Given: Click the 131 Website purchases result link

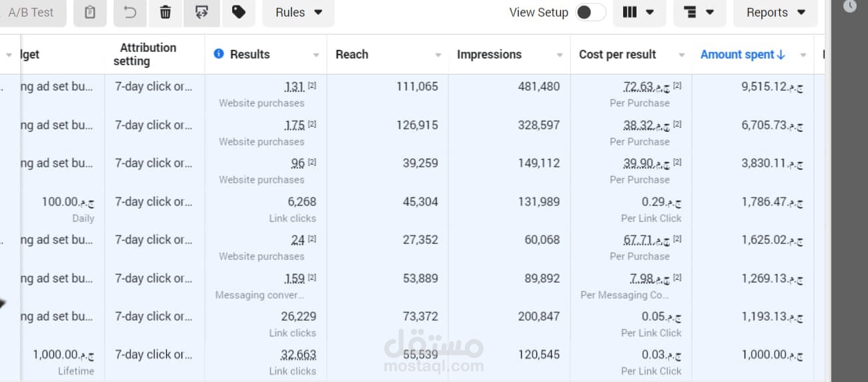Looking at the screenshot, I should [x=294, y=87].
